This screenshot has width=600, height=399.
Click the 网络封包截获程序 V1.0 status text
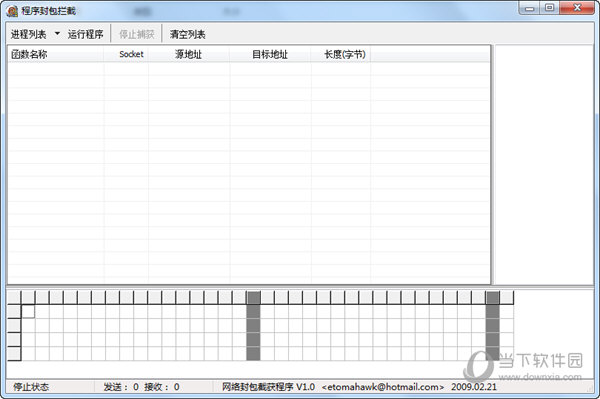(x=268, y=387)
